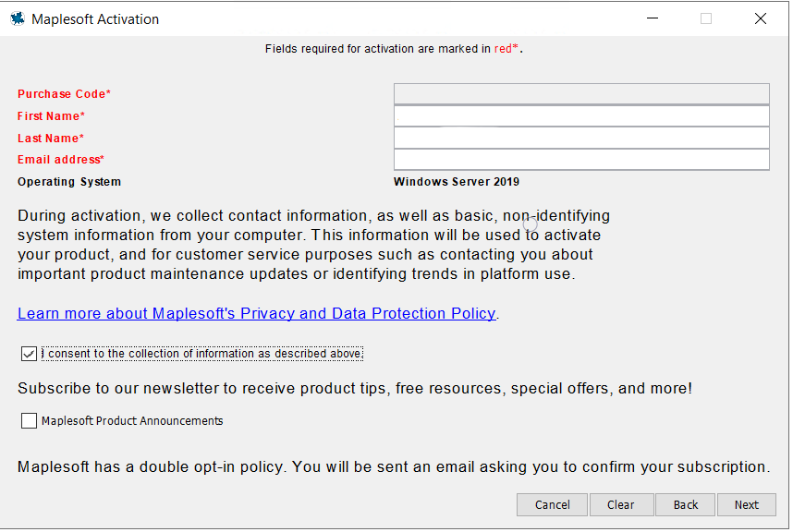
Task: Focus the First Name text field
Action: (581, 115)
